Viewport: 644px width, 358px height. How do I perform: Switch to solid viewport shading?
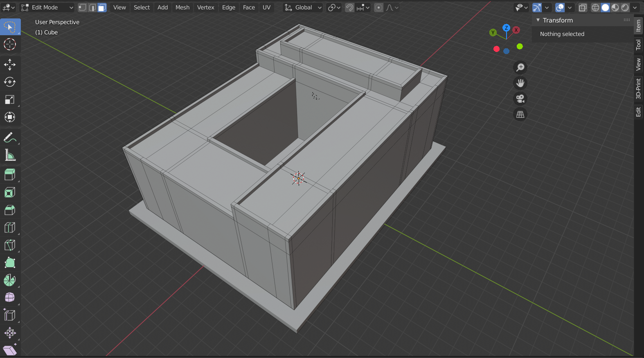(x=606, y=7)
